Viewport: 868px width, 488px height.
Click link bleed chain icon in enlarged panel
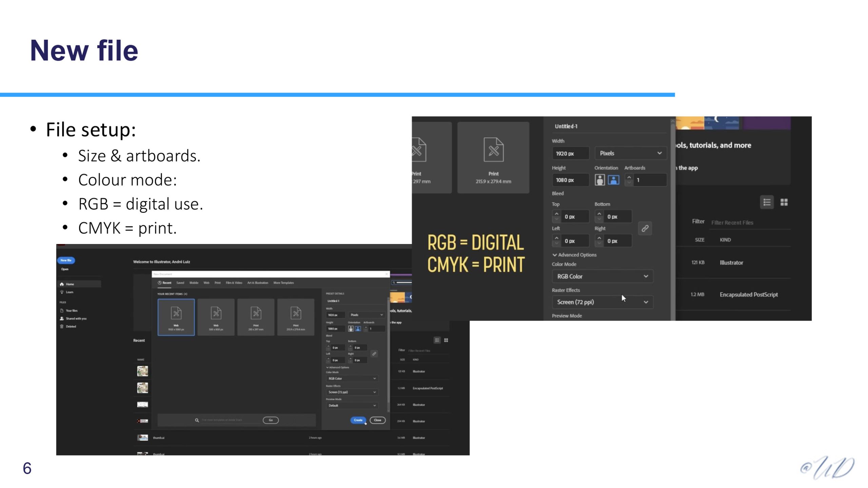[645, 228]
